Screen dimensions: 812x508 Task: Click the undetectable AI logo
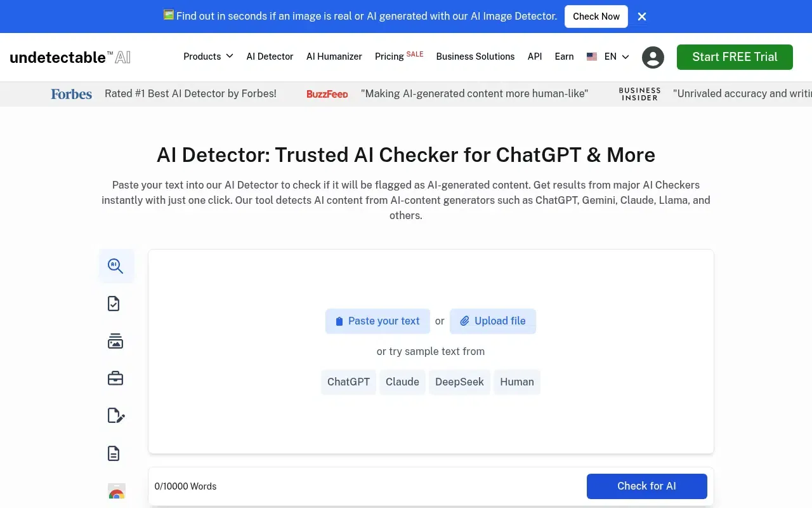(70, 57)
